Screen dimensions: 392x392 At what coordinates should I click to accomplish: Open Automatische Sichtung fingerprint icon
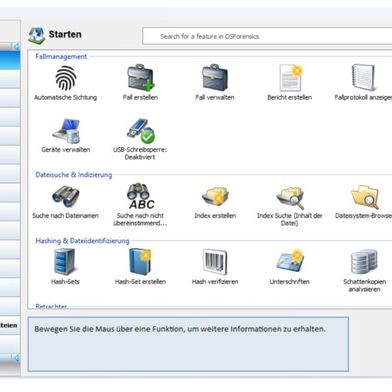click(x=66, y=78)
